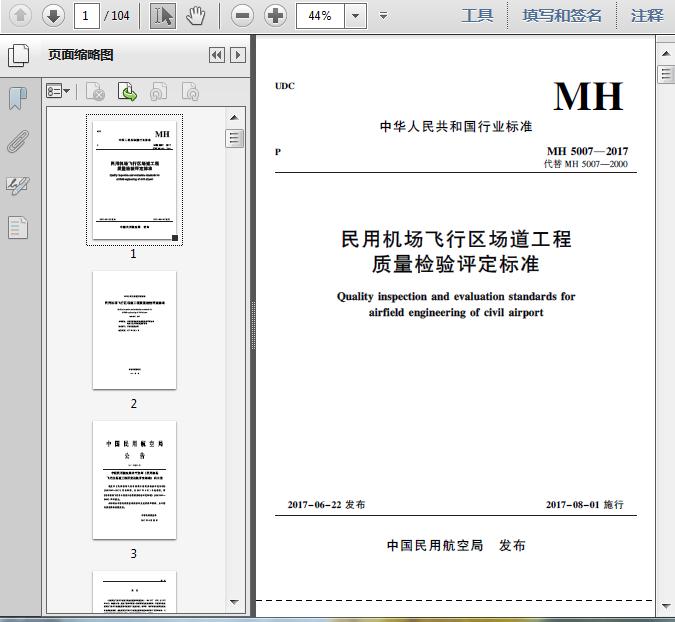Screen dimensions: 675x622
Task: Expand the toolbar overflow dropdown arrow
Action: 384,16
